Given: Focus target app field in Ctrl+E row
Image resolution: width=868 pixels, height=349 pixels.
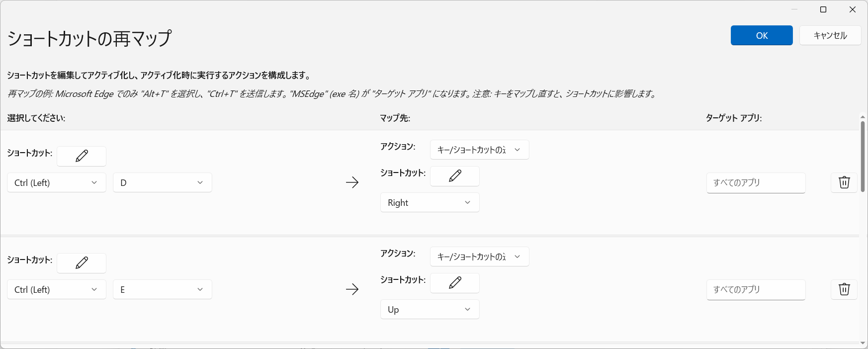Looking at the screenshot, I should (756, 290).
